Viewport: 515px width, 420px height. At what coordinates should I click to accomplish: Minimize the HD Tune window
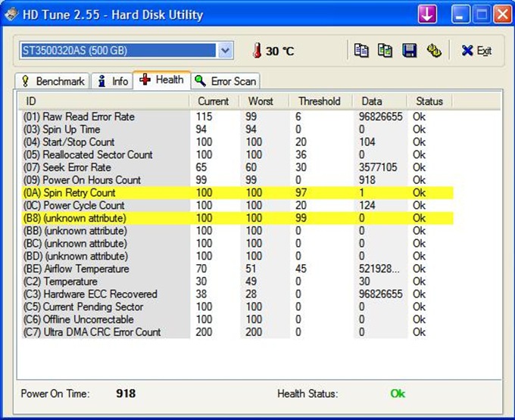click(x=461, y=14)
